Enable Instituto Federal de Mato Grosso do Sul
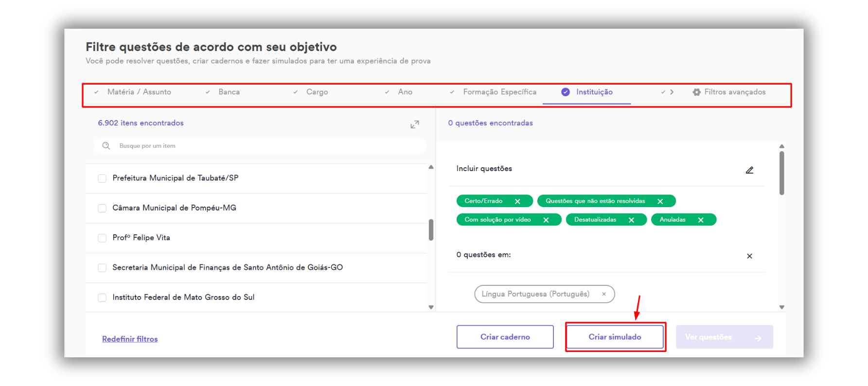 pos(102,298)
